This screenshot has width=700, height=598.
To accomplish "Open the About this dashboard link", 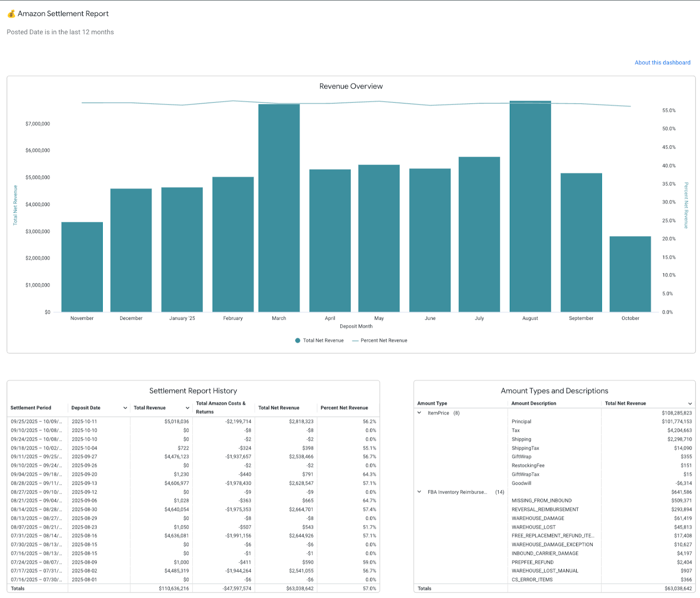I will pos(662,63).
